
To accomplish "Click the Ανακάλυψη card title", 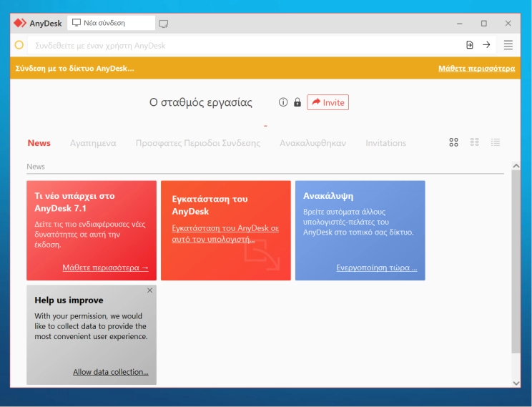I will [328, 196].
